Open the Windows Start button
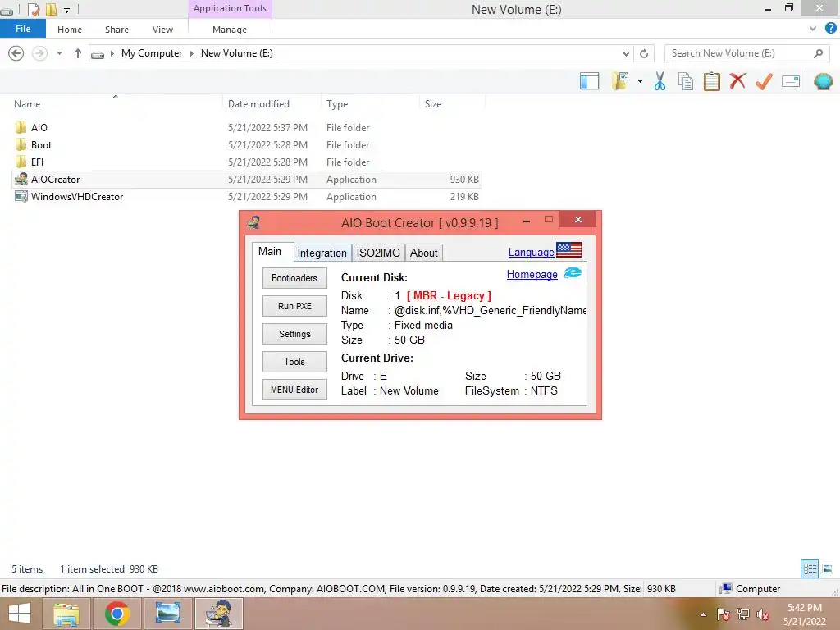 pos(20,614)
